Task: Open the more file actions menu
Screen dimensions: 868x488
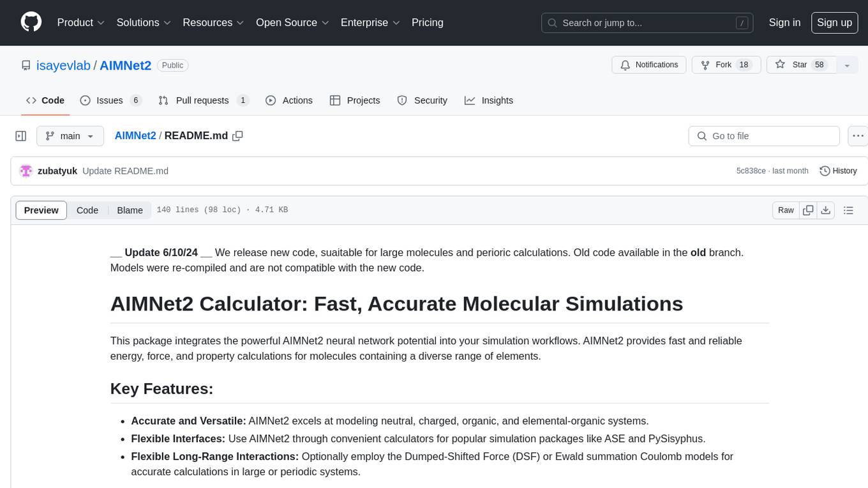Action: [x=858, y=136]
